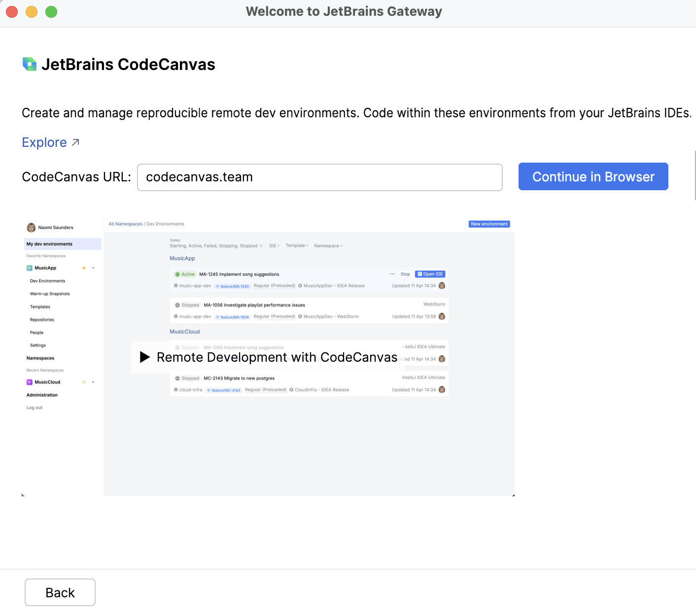Click 'Templates' in the preview sidebar
The height and width of the screenshot is (616, 696).
pyautogui.click(x=40, y=307)
